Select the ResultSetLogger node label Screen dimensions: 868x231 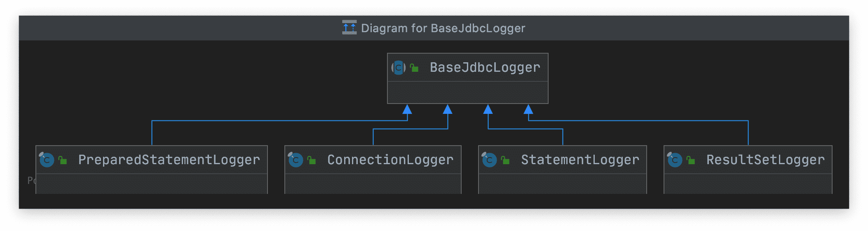pos(766,160)
